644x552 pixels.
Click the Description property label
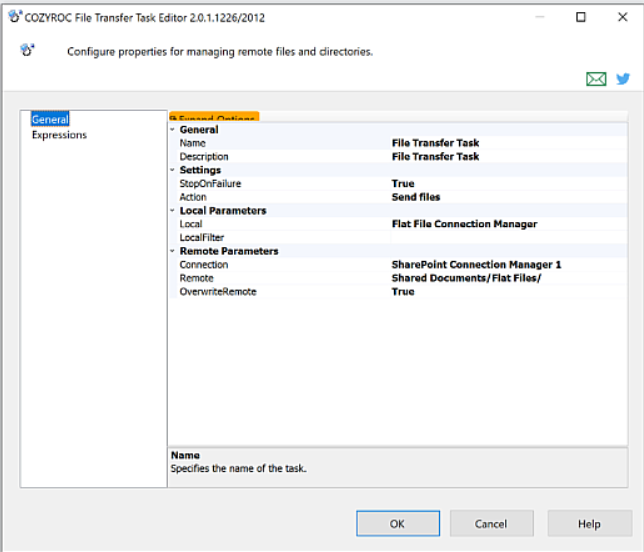(204, 156)
